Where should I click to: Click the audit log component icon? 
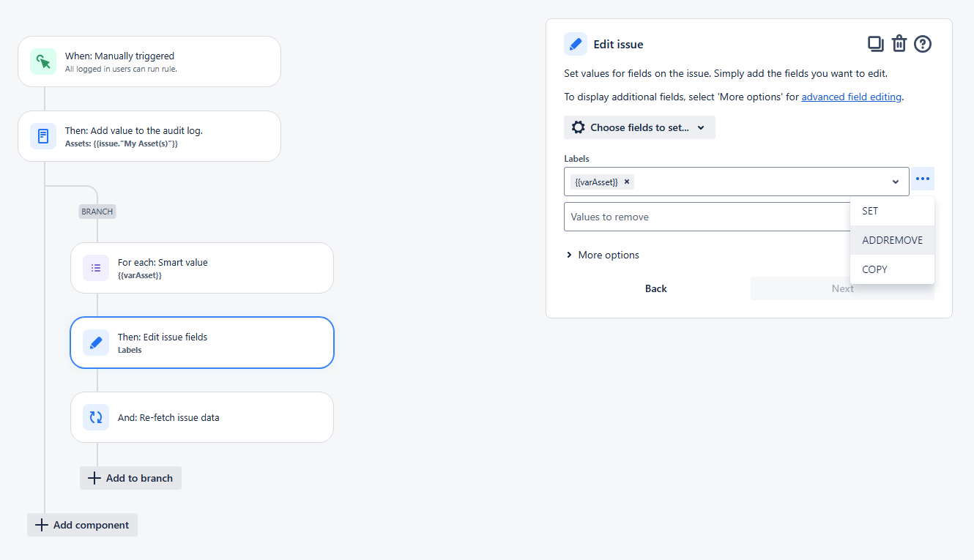coord(43,135)
